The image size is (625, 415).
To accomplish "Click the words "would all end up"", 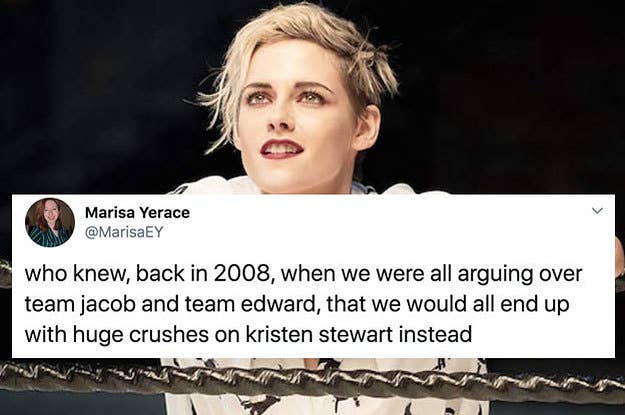I will (488, 305).
